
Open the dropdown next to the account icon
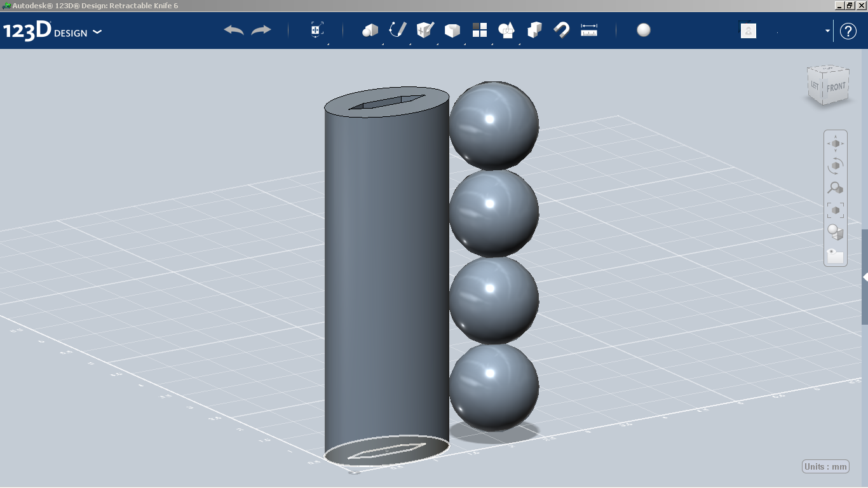point(826,30)
